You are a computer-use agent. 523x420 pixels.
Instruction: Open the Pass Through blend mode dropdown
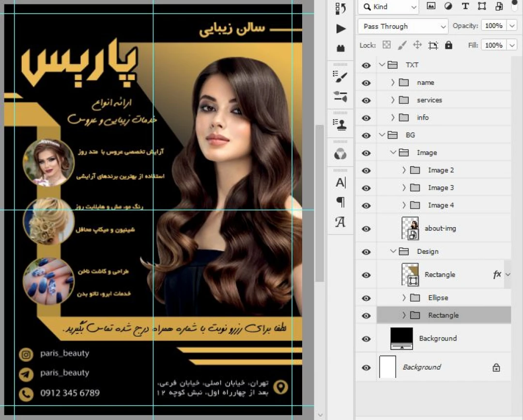point(402,26)
